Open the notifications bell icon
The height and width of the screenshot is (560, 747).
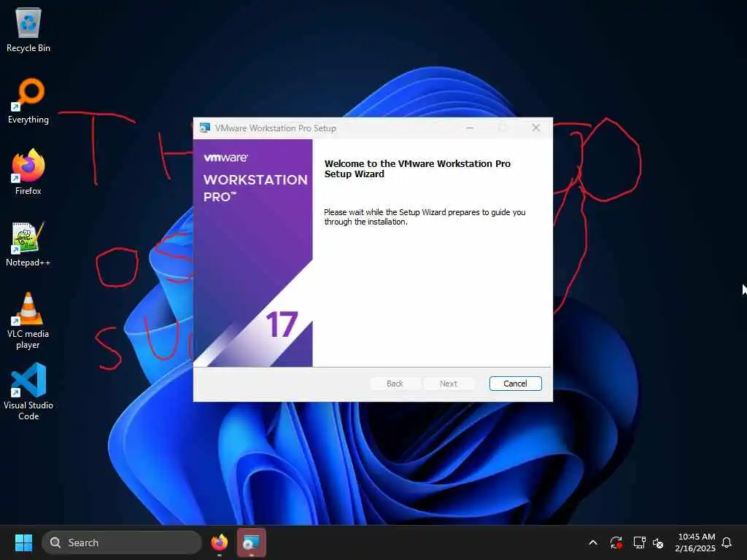[x=727, y=542]
